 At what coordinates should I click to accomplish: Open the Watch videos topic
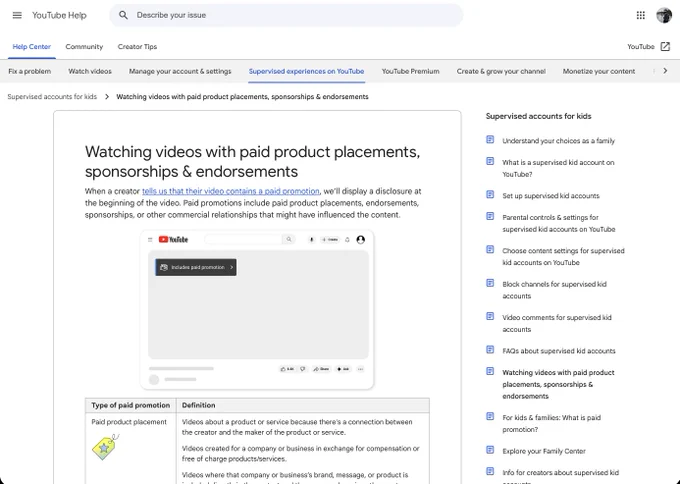pyautogui.click(x=90, y=71)
